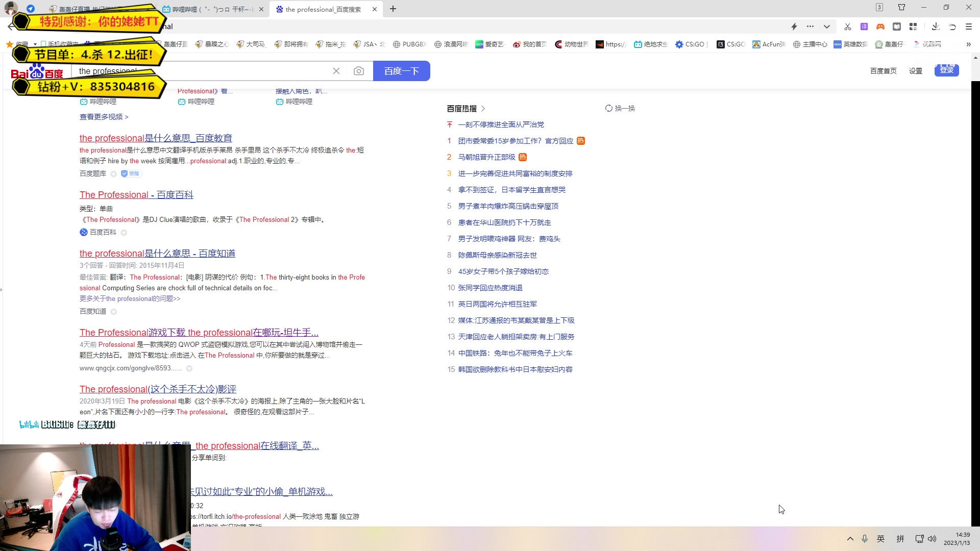Click the tab counter box showing 3
The width and height of the screenshot is (980, 551).
tap(879, 7)
